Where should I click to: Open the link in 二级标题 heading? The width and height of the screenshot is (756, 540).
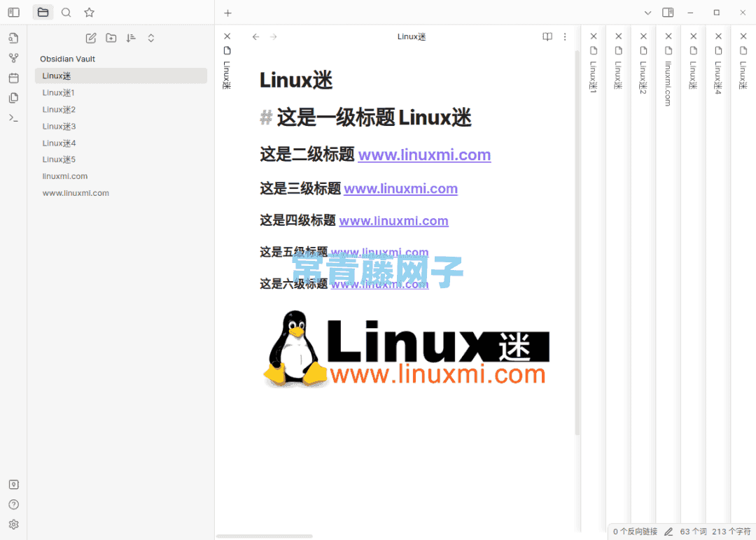point(424,155)
